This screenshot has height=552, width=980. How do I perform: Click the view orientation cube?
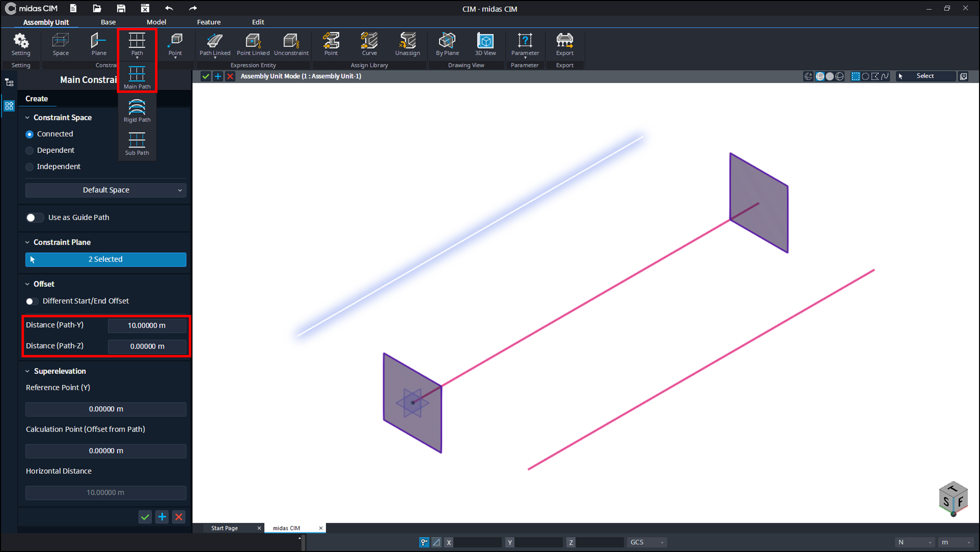click(x=953, y=498)
